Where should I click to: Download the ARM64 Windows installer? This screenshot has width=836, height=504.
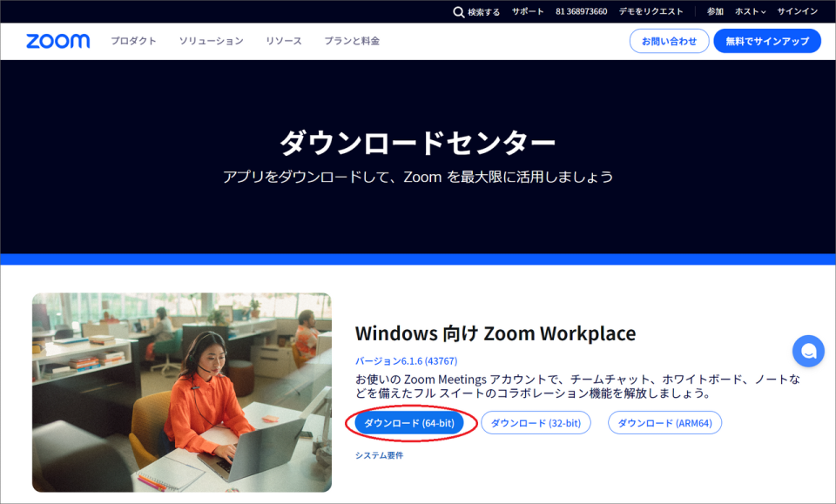[664, 423]
